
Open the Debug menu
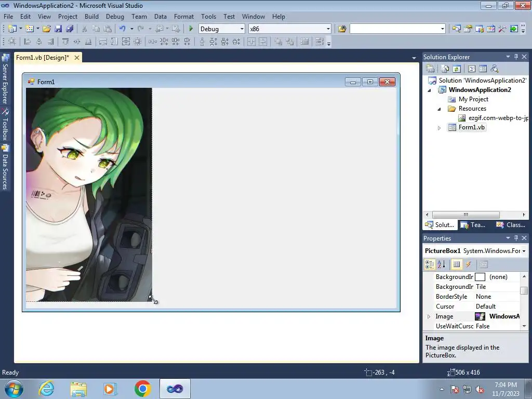pyautogui.click(x=115, y=16)
